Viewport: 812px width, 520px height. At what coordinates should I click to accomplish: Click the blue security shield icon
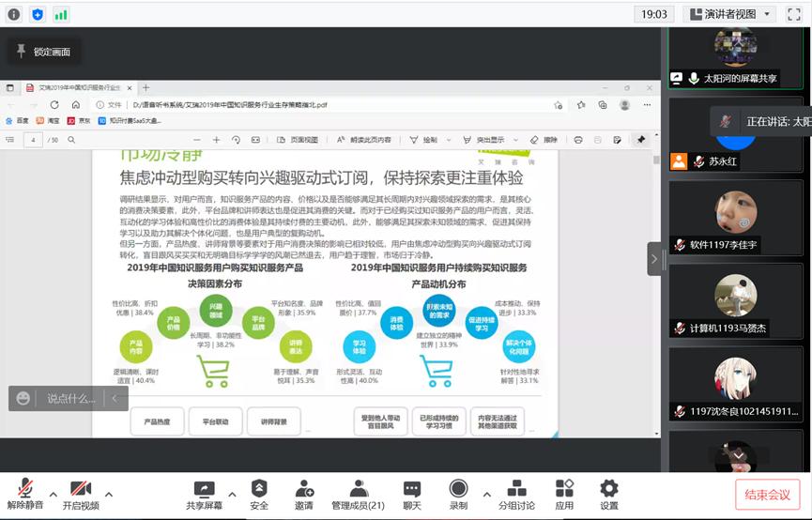(x=38, y=14)
